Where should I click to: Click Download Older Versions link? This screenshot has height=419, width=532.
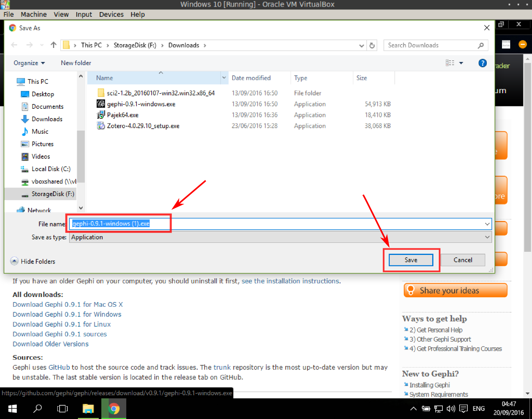[x=51, y=344]
